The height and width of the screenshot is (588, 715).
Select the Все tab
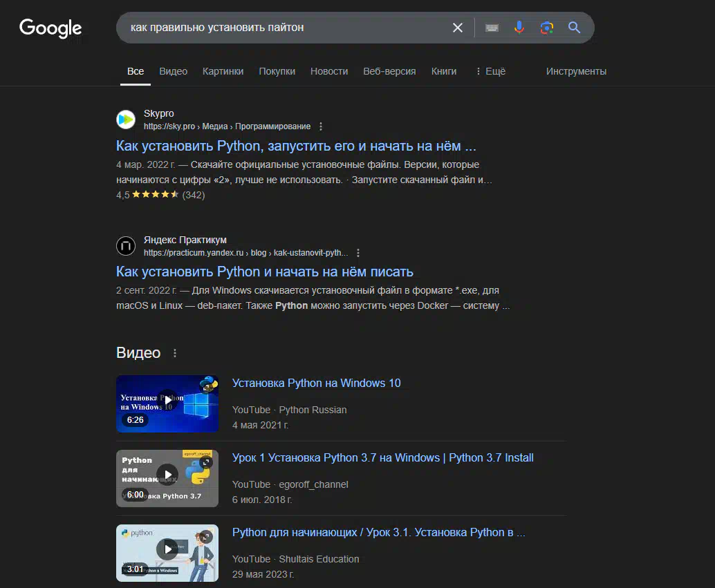coord(136,72)
